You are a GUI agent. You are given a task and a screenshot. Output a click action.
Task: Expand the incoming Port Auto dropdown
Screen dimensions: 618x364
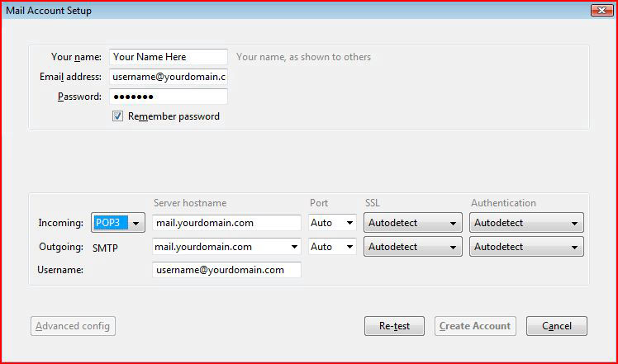pyautogui.click(x=332, y=223)
